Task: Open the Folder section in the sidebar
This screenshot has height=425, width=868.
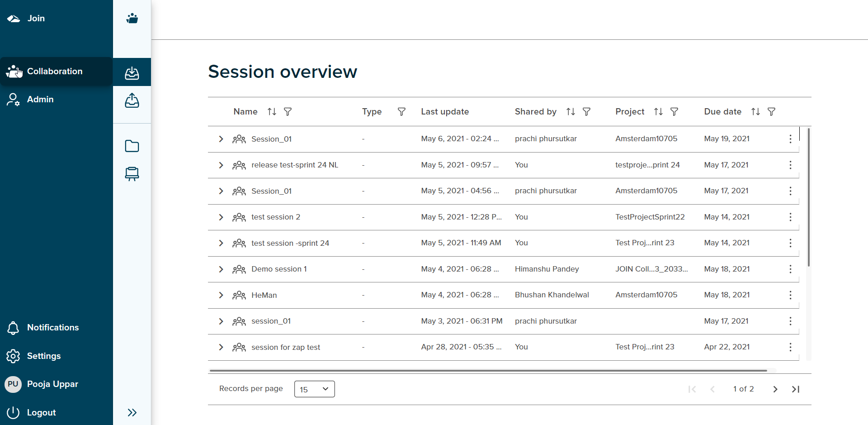Action: [132, 146]
